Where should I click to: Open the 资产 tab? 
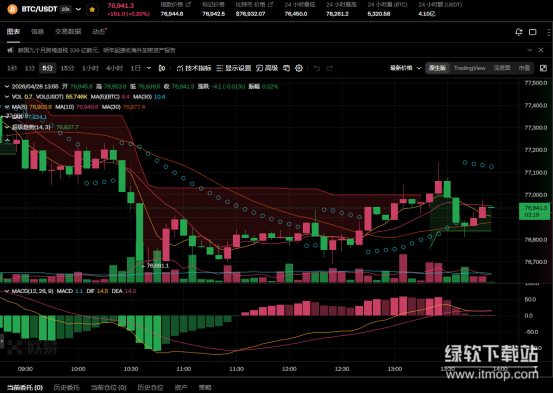click(181, 387)
